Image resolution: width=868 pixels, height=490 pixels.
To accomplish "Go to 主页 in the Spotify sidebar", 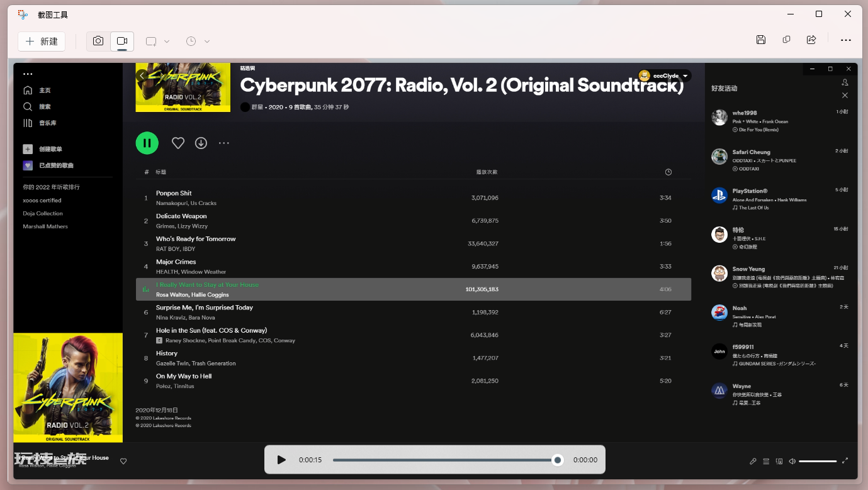I will 37,91.
